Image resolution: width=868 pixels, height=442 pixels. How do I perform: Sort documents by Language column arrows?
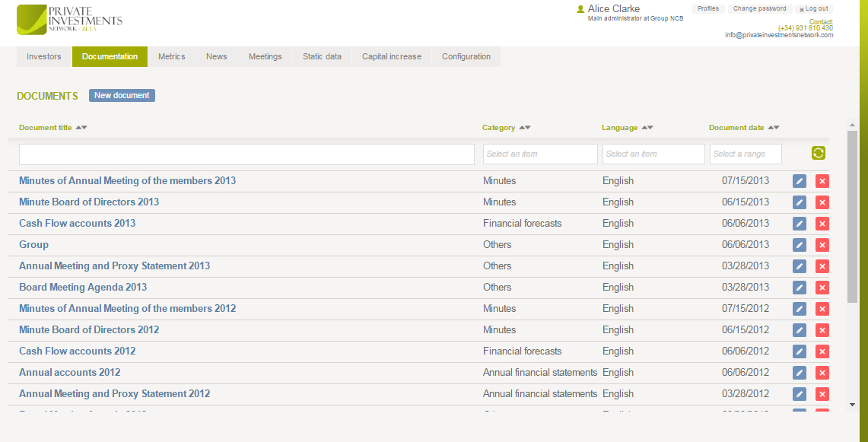point(647,128)
